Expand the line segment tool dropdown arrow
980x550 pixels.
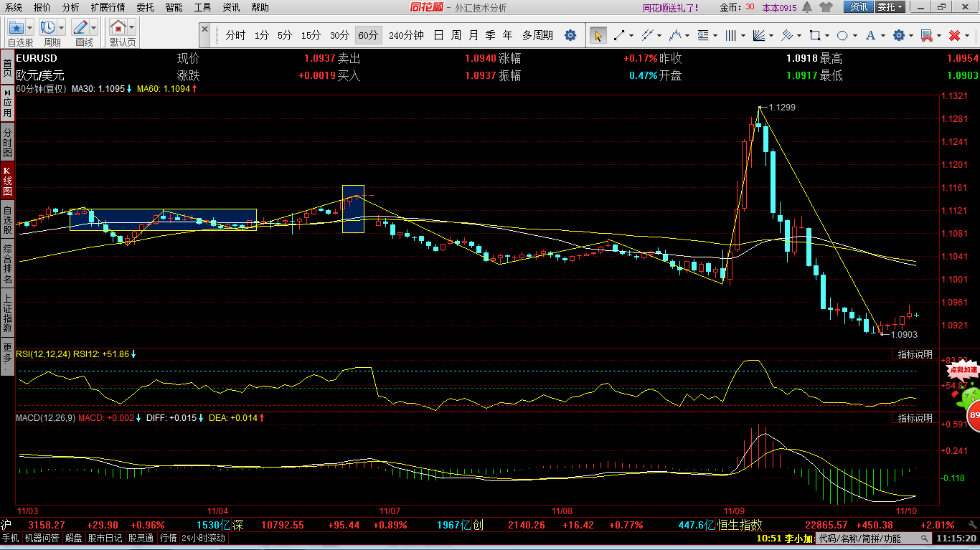[x=632, y=35]
